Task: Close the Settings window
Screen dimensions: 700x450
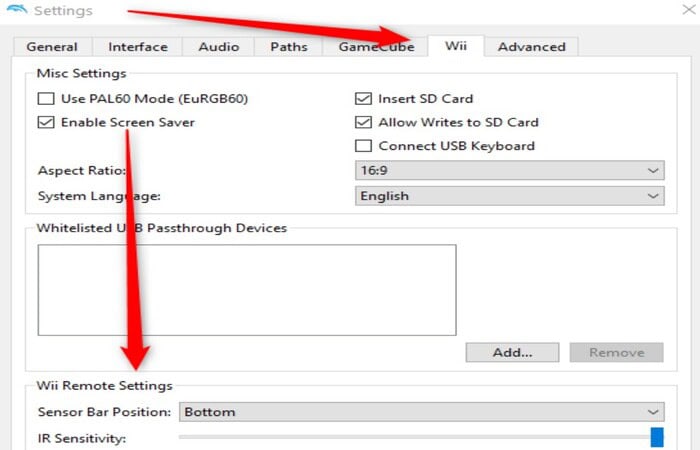Action: pos(689,9)
